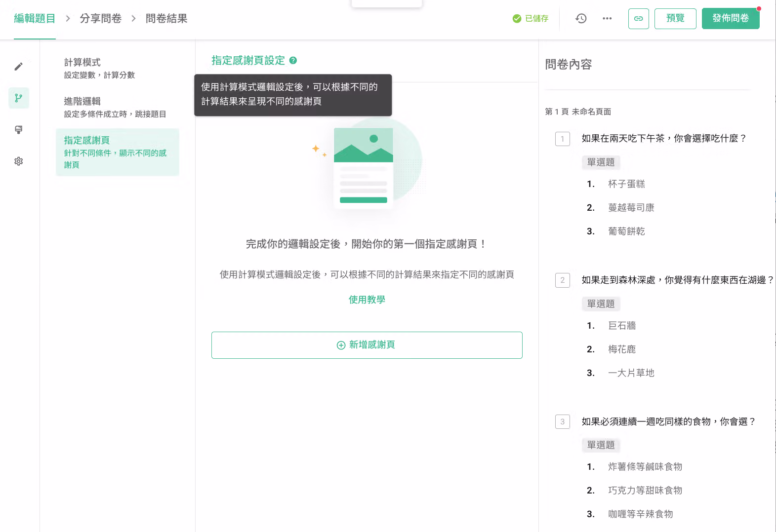Click option 巨石牆

622,326
